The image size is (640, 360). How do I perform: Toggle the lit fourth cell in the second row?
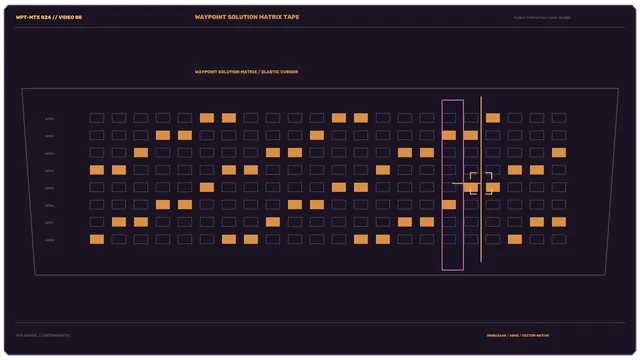(163, 135)
